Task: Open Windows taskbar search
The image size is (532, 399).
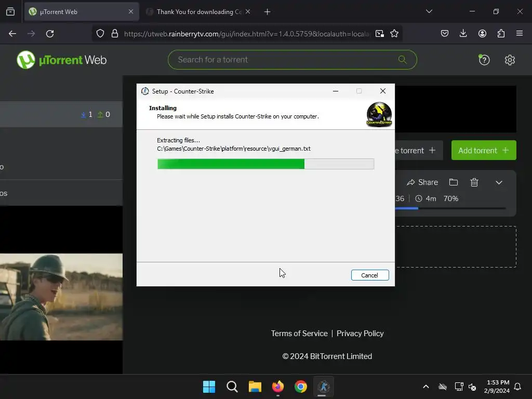Action: (232, 387)
